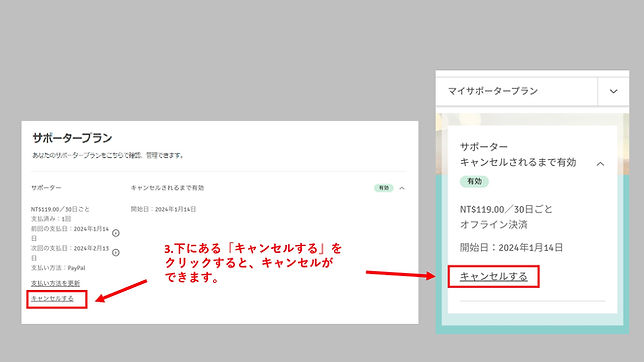The height and width of the screenshot is (362, 644).
Task: Click the オフライン決済 text
Action: click(x=494, y=225)
